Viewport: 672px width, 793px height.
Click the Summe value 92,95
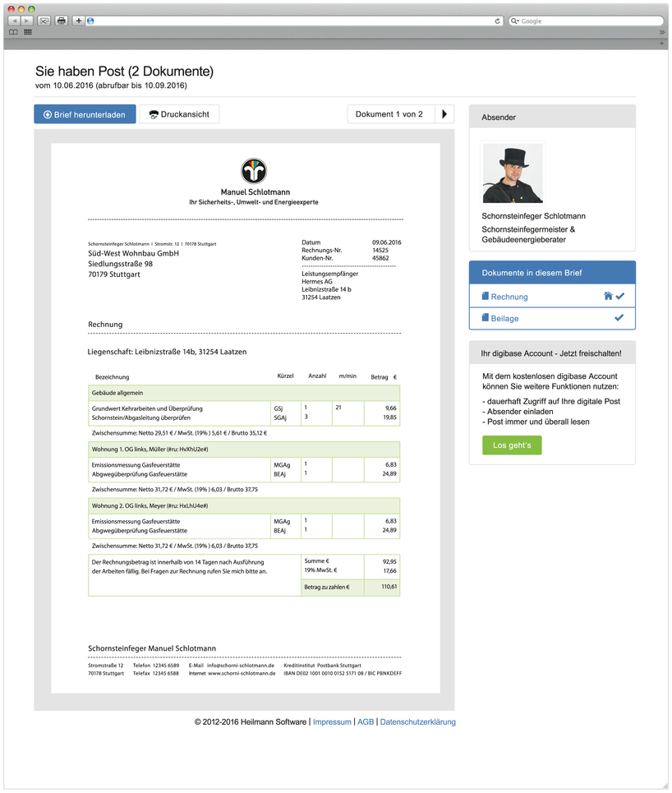(390, 562)
